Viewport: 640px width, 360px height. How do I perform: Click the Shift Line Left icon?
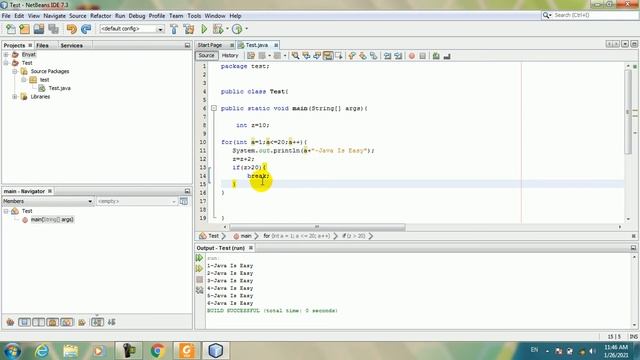pyautogui.click(x=387, y=56)
